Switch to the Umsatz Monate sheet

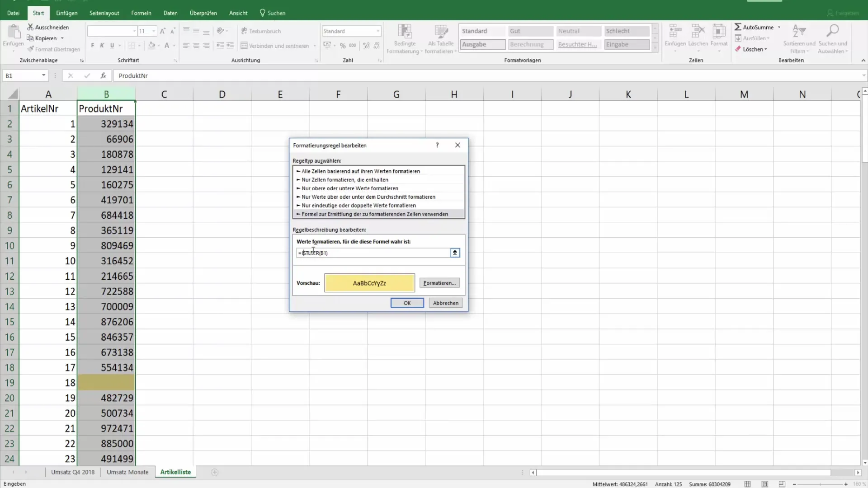tap(127, 472)
